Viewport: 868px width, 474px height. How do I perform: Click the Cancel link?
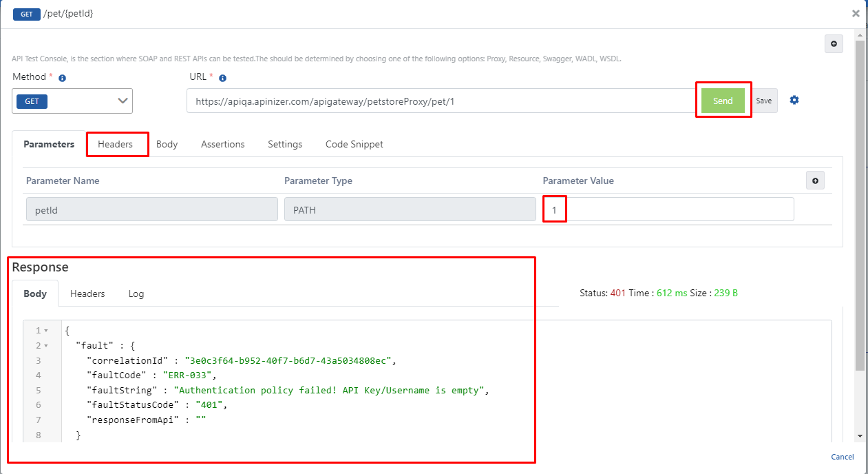tap(842, 457)
